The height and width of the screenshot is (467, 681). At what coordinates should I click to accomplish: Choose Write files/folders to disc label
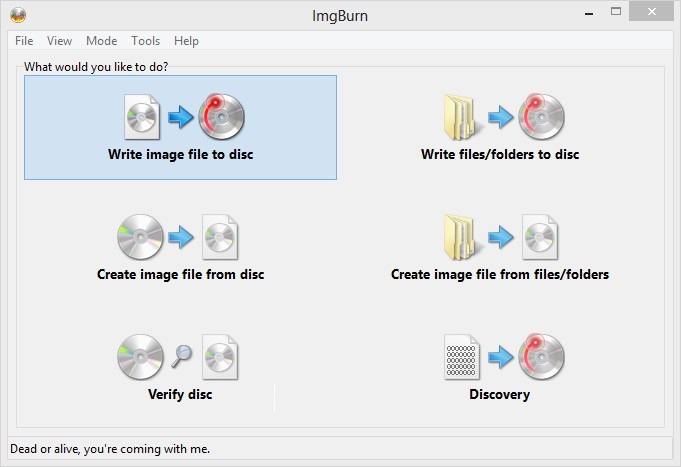(x=500, y=154)
